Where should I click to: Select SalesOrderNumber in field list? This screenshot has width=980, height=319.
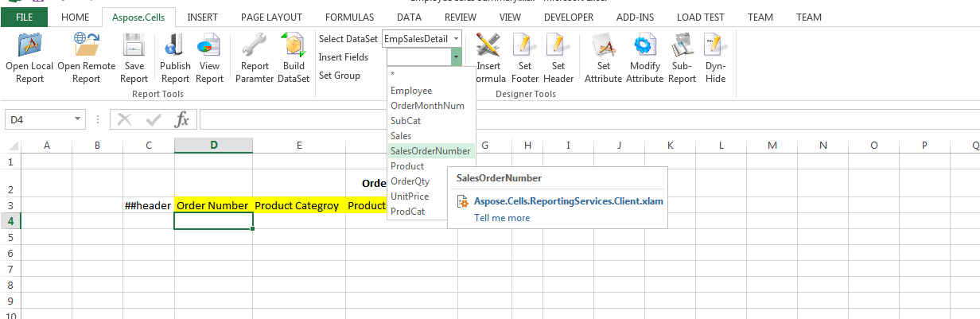click(431, 151)
